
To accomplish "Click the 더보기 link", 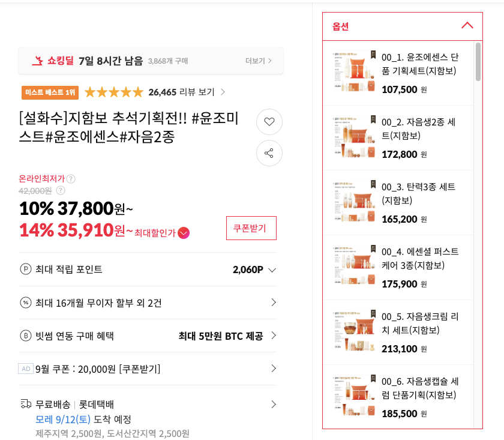I will 258,61.
